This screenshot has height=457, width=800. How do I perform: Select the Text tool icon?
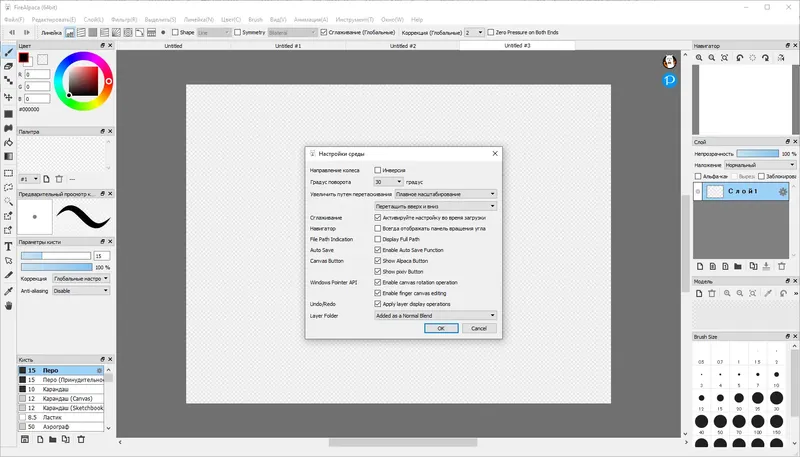coord(8,246)
